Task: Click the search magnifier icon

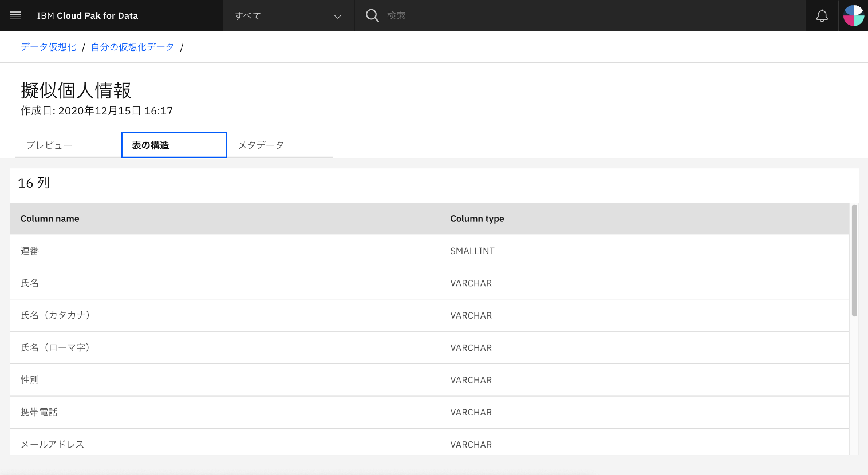Action: click(372, 15)
